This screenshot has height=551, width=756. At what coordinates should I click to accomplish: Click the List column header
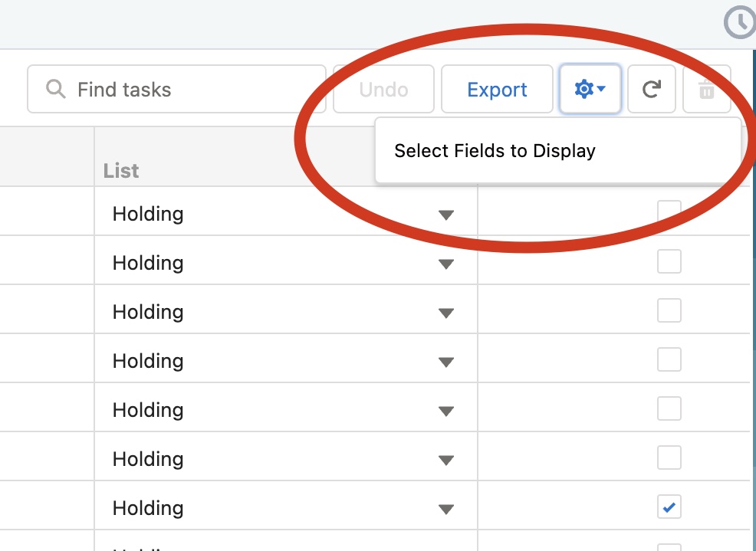tap(121, 171)
